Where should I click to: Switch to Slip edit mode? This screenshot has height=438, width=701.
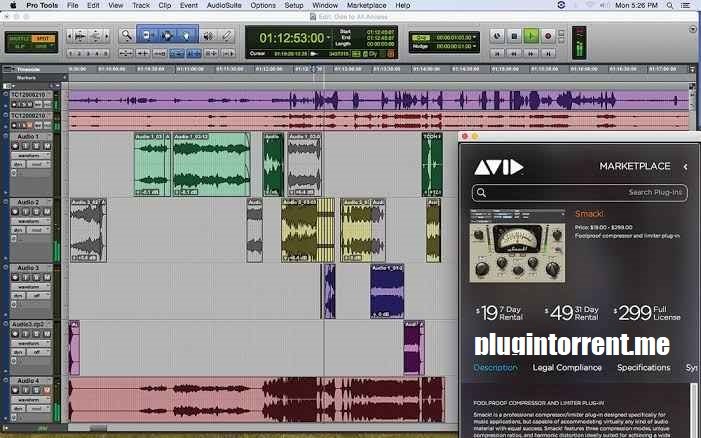tap(19, 46)
